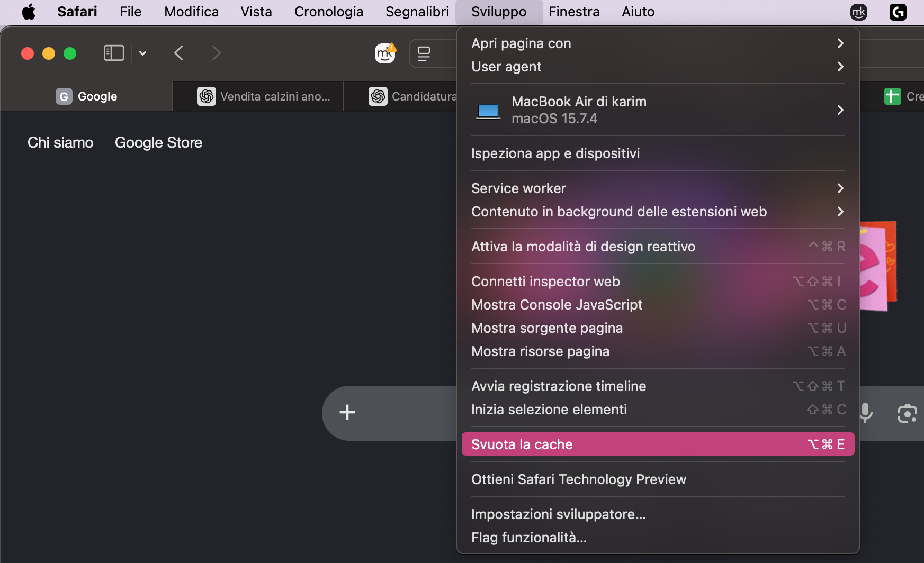Click the Google tab favicon

tap(64, 96)
